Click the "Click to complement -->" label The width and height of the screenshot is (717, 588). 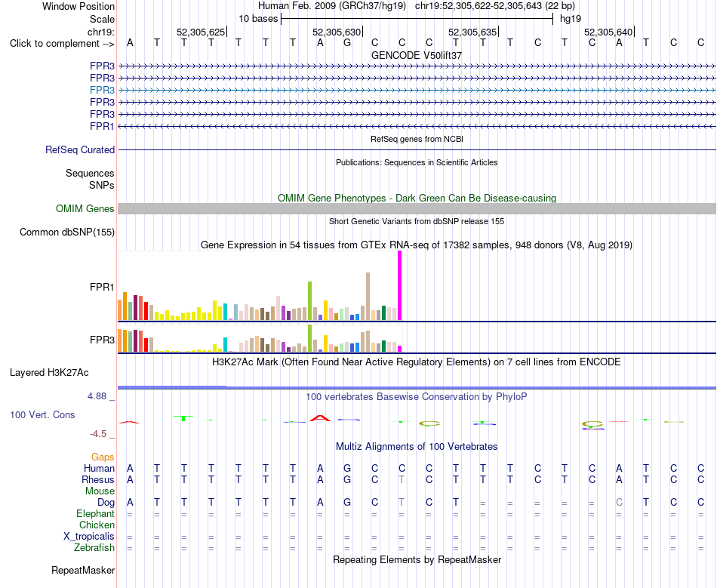point(62,44)
